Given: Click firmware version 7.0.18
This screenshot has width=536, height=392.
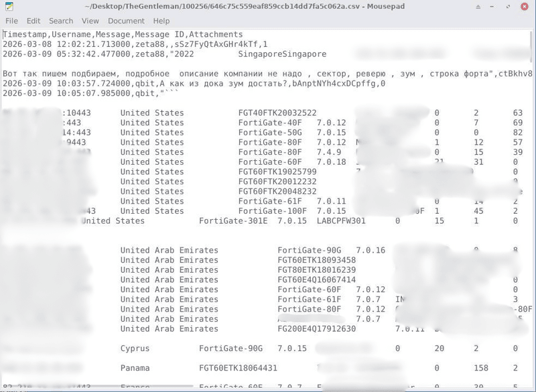Looking at the screenshot, I should pos(331,162).
